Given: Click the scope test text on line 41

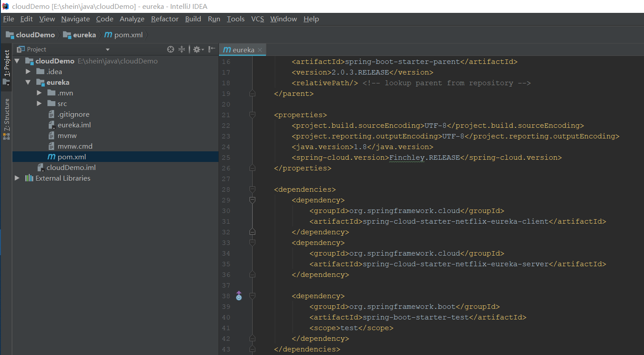Looking at the screenshot, I should tap(349, 328).
